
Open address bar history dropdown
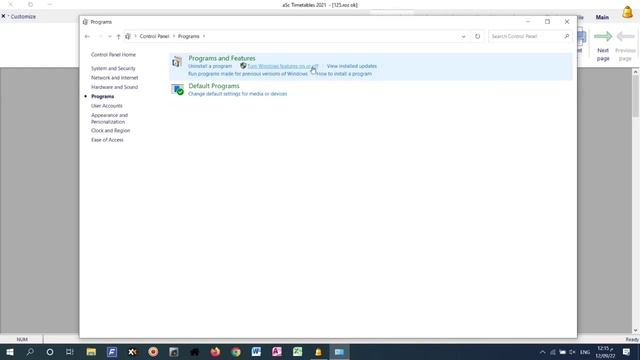pos(463,36)
